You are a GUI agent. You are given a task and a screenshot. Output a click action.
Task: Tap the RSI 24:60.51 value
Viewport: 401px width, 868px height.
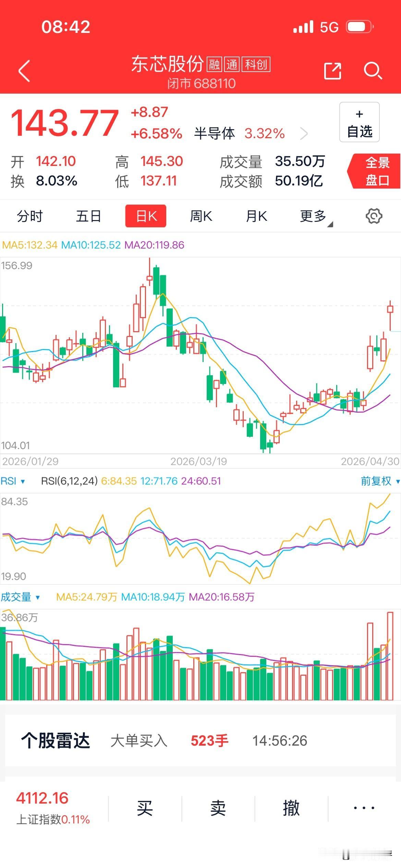201,481
